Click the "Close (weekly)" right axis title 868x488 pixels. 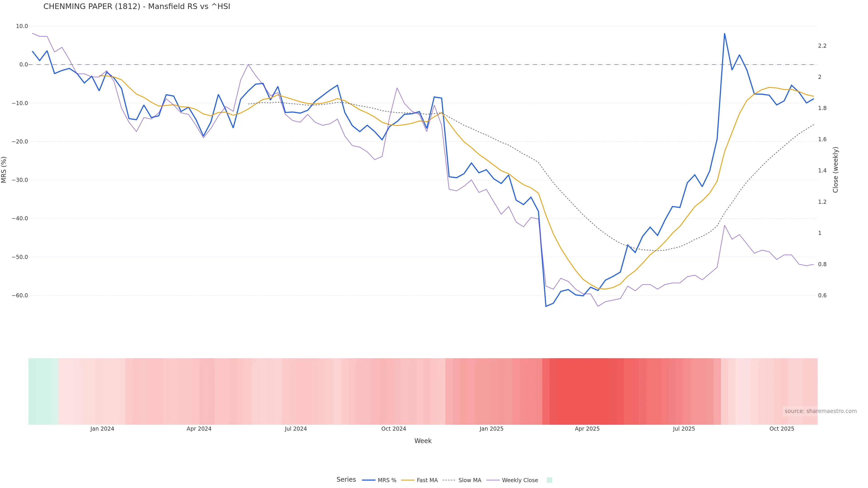[x=835, y=170]
